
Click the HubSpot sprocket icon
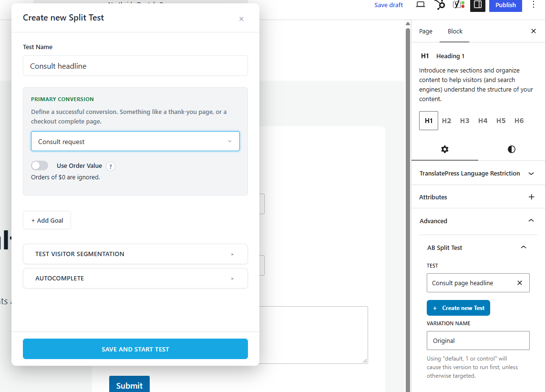440,4
